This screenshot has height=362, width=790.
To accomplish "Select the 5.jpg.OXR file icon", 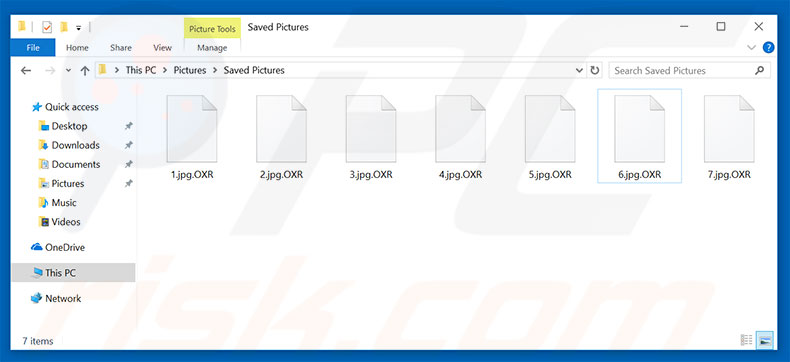I will point(550,129).
